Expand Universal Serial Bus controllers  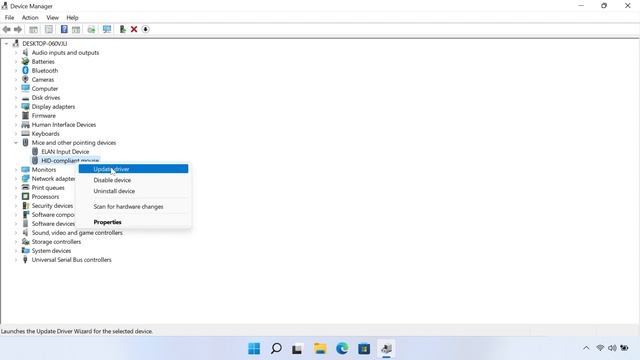pyautogui.click(x=16, y=260)
